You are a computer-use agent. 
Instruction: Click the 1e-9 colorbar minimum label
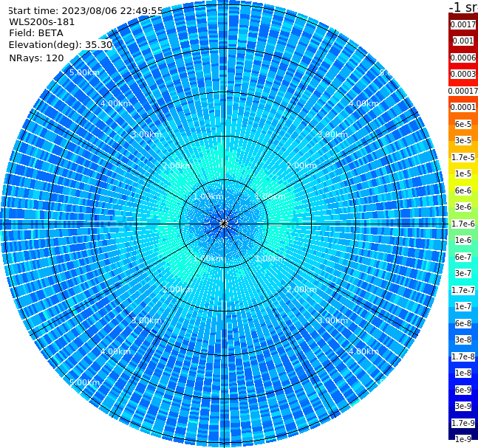[463, 439]
